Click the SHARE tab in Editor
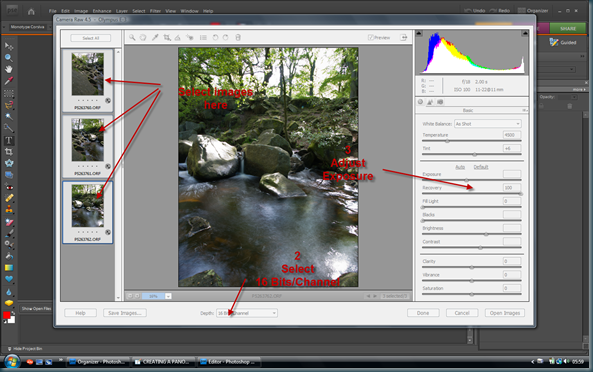The height and width of the screenshot is (372, 593). 568,28
